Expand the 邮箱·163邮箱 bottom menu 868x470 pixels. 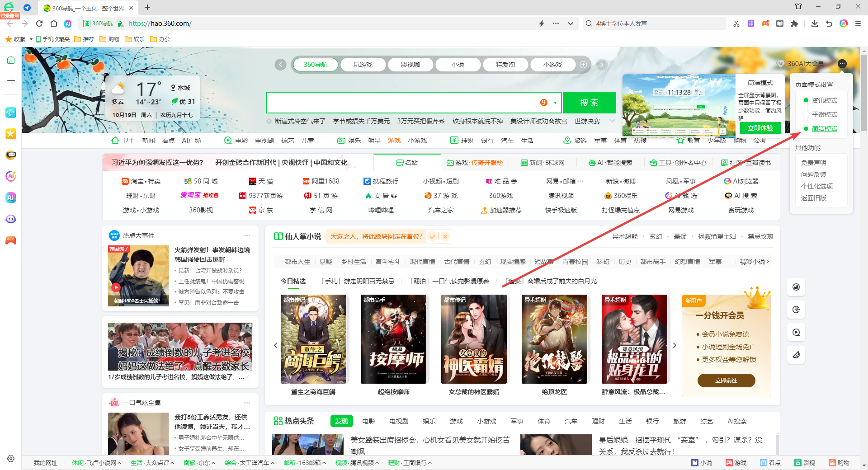[305, 463]
